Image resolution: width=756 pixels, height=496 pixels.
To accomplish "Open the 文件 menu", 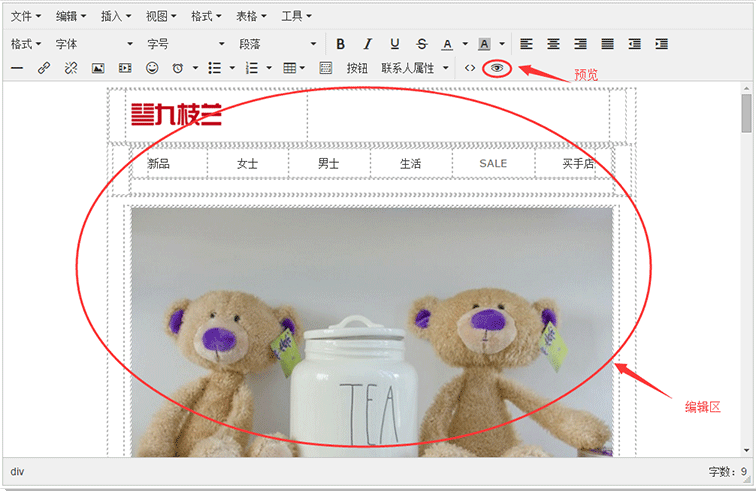I will click(25, 16).
